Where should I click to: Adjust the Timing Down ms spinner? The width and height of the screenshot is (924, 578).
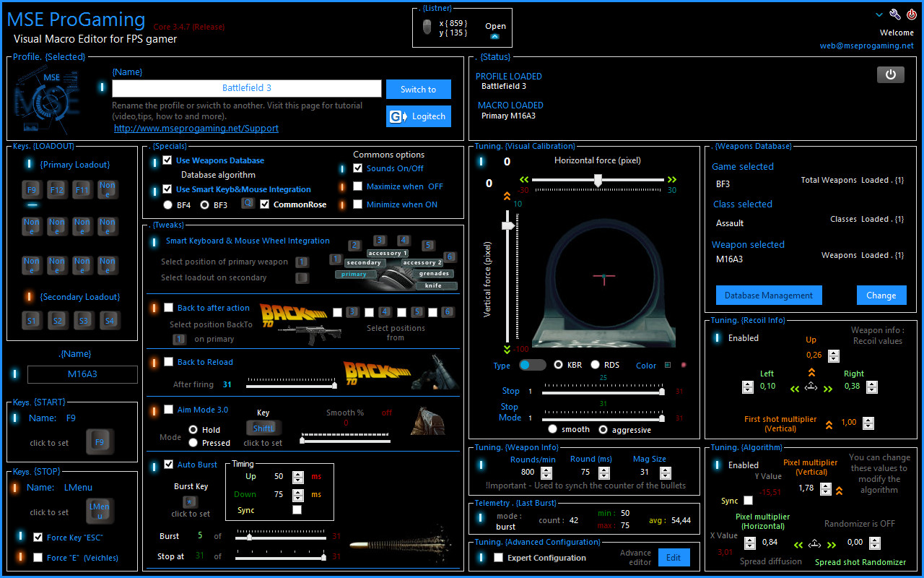tap(297, 495)
